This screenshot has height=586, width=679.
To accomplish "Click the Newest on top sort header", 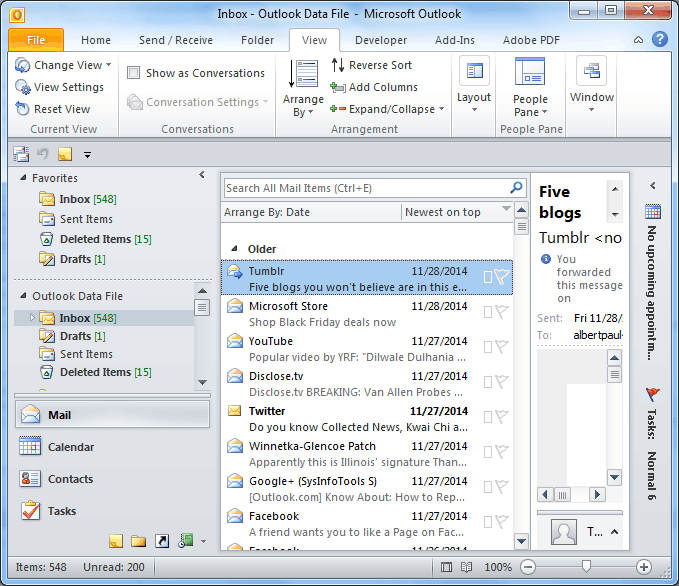I will click(x=457, y=212).
